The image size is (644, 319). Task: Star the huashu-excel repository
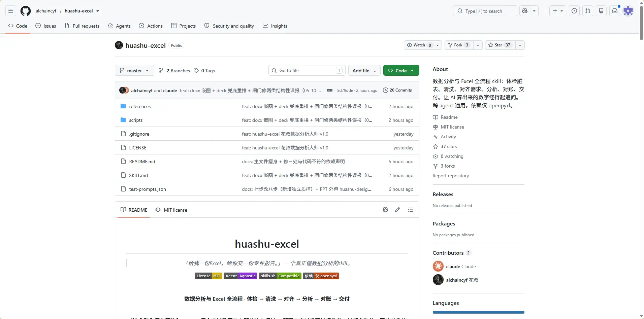tap(500, 45)
